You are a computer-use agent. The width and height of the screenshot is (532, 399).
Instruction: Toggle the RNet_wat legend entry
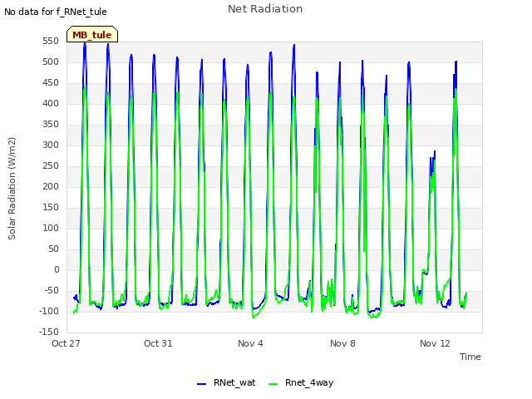(x=226, y=382)
